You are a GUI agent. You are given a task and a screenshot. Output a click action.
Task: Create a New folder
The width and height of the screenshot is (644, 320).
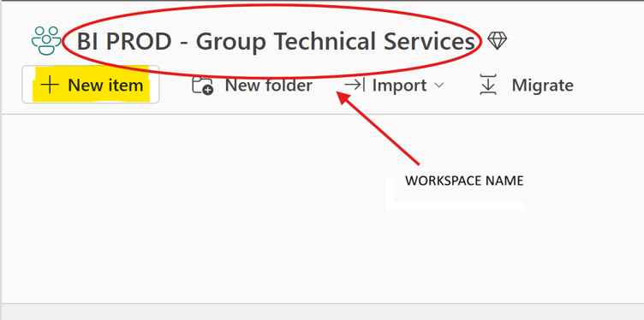click(252, 86)
